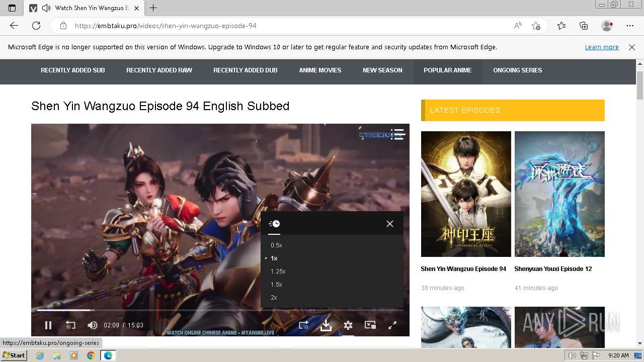The height and width of the screenshot is (362, 644).
Task: Refresh the current page
Action: coord(36,26)
